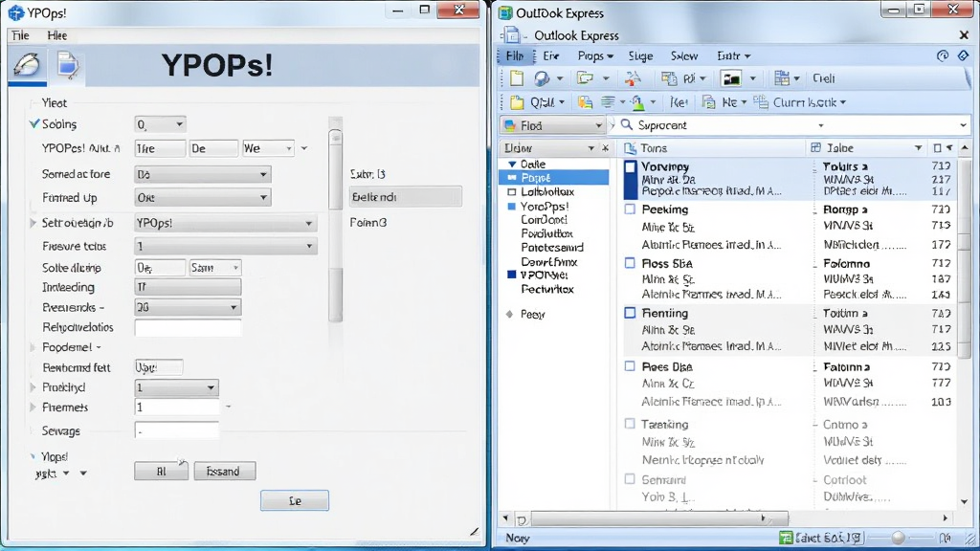Click the Le button at bottom of YPOPs!
The height and width of the screenshot is (551, 980).
295,500
